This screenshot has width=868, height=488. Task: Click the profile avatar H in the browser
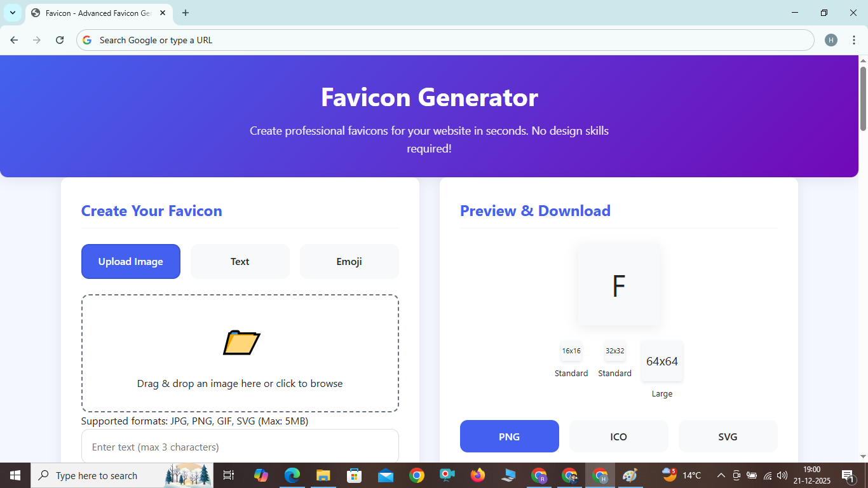coord(831,39)
